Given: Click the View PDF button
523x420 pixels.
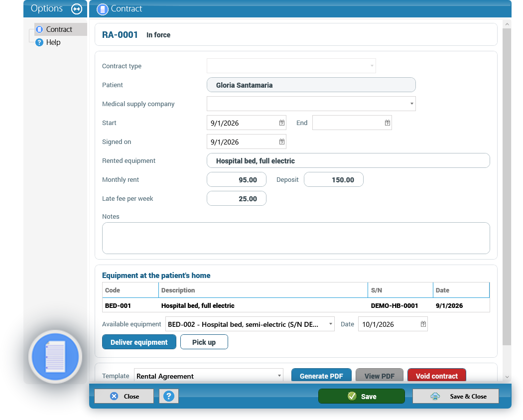Looking at the screenshot, I should [380, 375].
